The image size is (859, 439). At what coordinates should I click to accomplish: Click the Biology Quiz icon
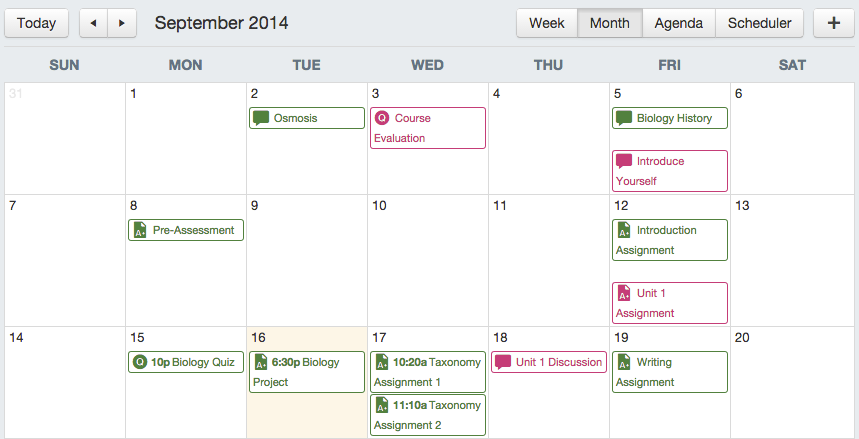140,362
